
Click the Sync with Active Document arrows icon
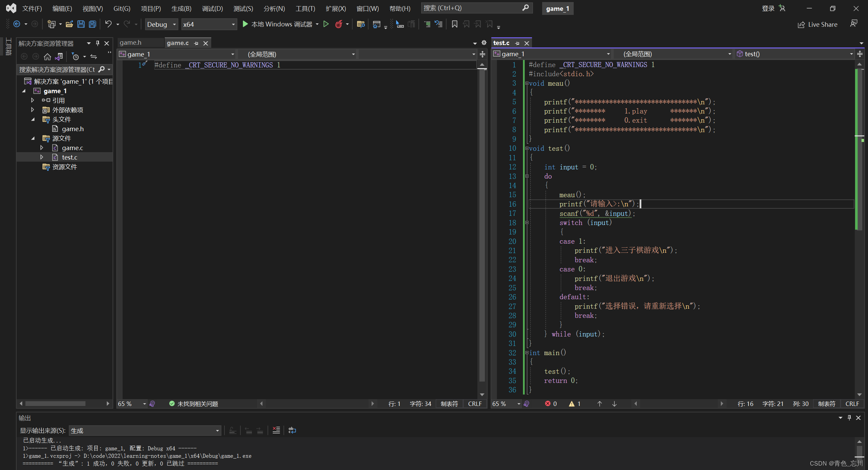tap(94, 57)
